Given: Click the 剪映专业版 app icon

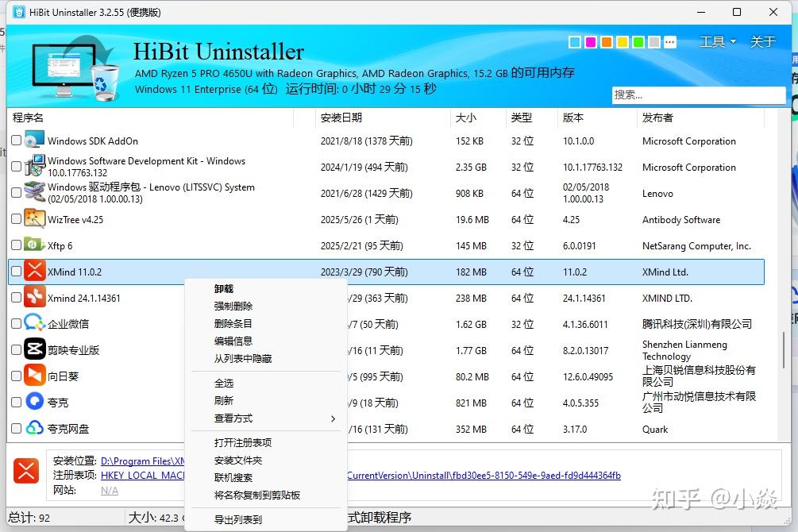Looking at the screenshot, I should pyautogui.click(x=33, y=350).
